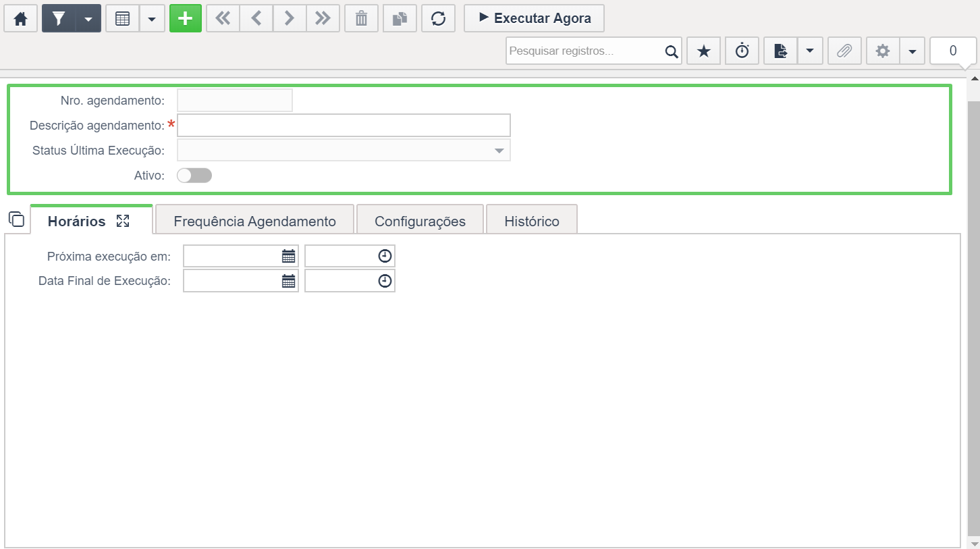
Task: Open dropdown arrow next to settings gear
Action: [912, 51]
